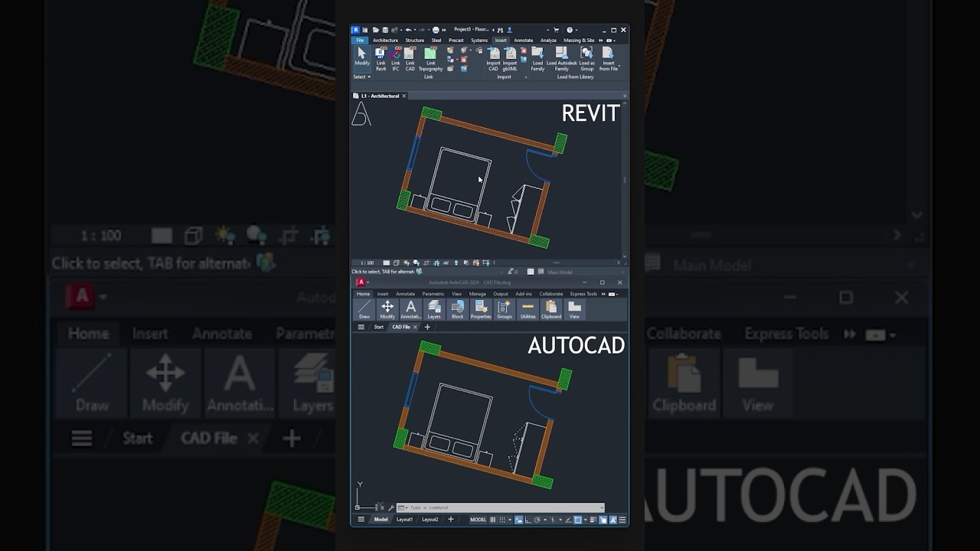Open the AutoCAD Annotation panel

point(411,309)
